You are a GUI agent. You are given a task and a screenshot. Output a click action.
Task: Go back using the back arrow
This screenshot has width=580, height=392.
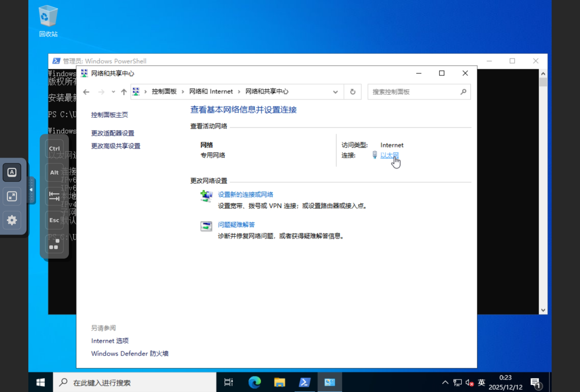click(86, 92)
